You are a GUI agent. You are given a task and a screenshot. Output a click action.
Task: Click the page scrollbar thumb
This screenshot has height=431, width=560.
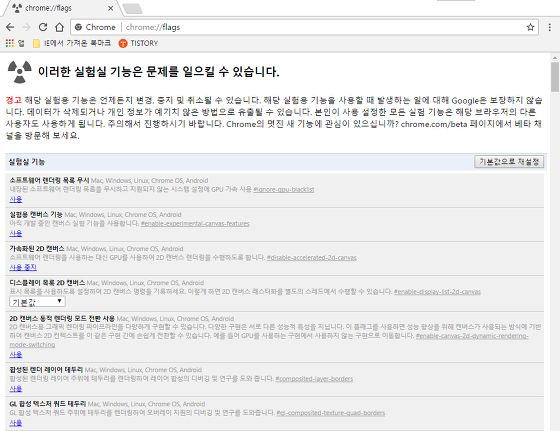tap(555, 77)
